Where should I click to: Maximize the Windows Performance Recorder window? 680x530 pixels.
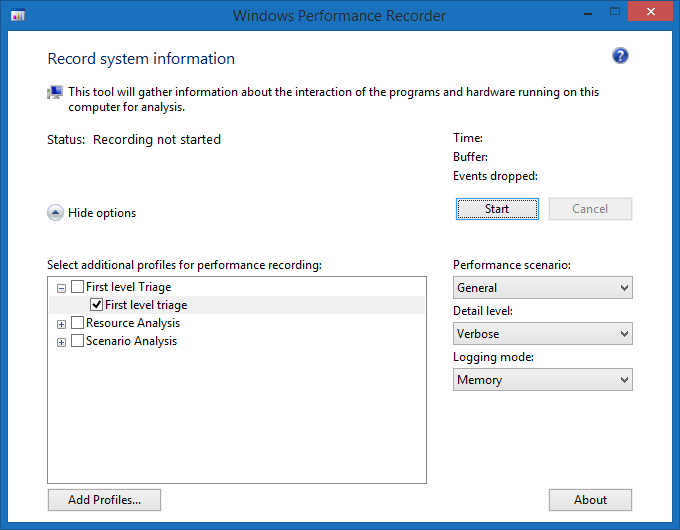point(598,14)
